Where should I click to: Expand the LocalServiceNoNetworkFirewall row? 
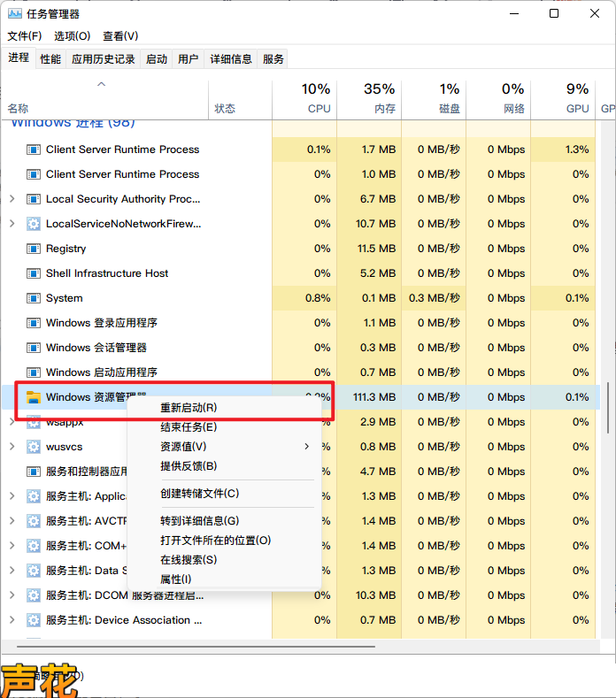tap(12, 224)
